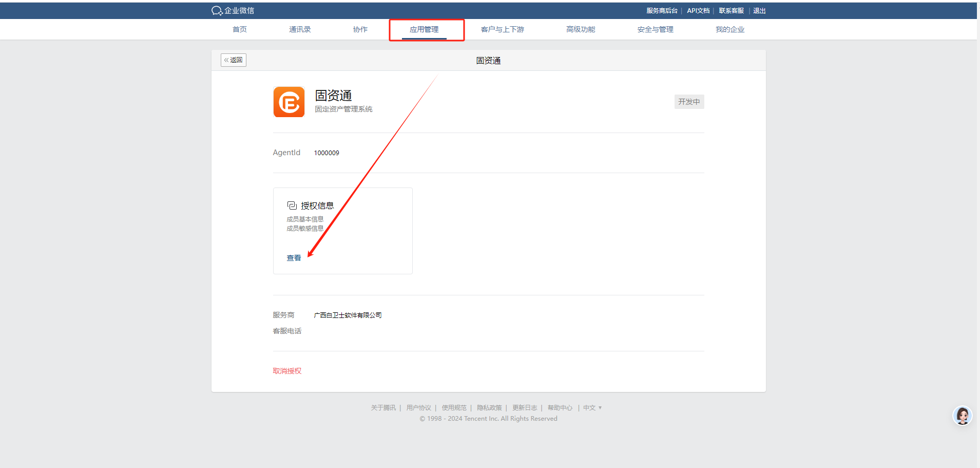Viewport: 980px width, 468px height.
Task: Click the 授权信息 card icon
Action: click(292, 205)
